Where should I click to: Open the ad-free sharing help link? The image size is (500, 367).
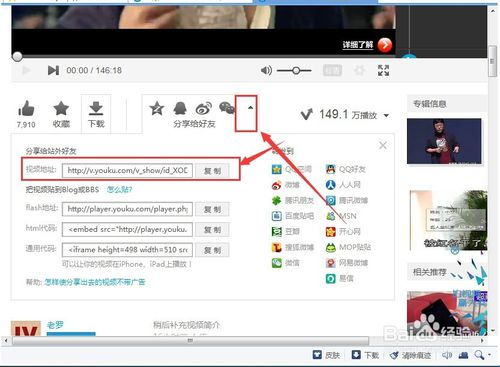[95, 282]
